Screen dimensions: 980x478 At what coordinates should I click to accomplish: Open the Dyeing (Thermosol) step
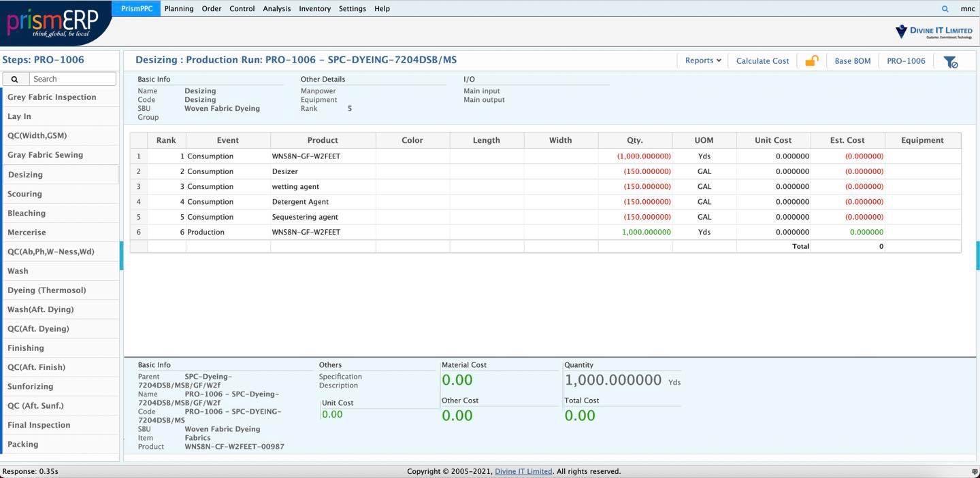tap(46, 290)
